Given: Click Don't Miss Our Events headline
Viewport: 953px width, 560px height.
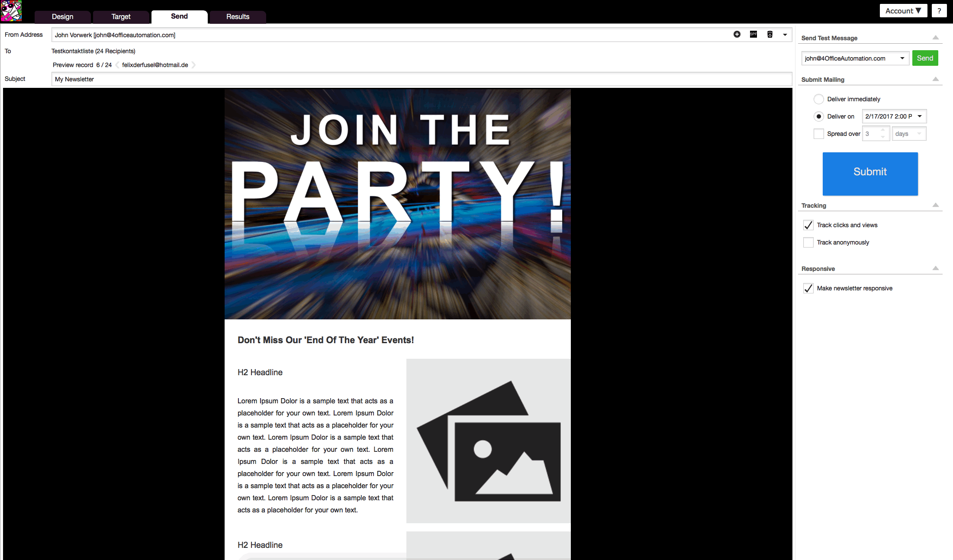Looking at the screenshot, I should [326, 340].
